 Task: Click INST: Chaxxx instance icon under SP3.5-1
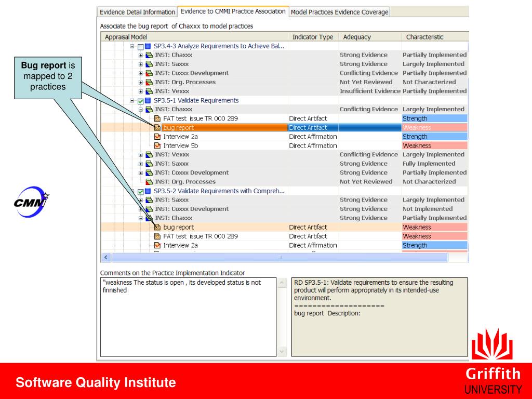[x=149, y=109]
